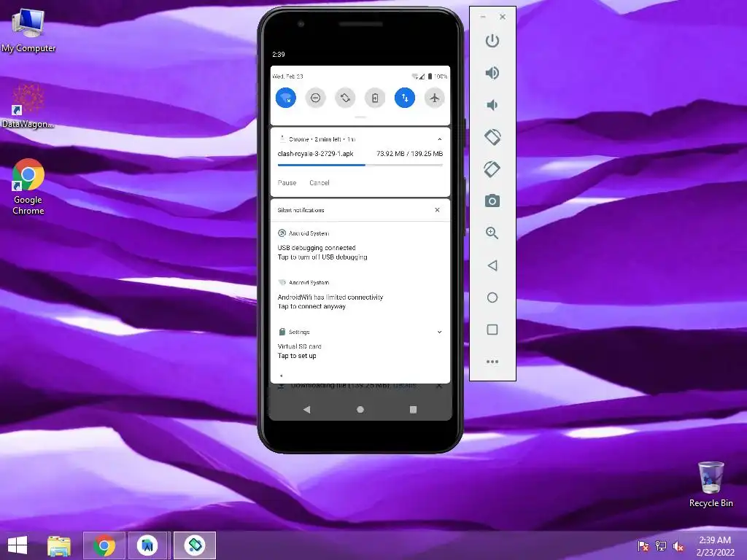Open File Explorer from taskbar

[59, 545]
